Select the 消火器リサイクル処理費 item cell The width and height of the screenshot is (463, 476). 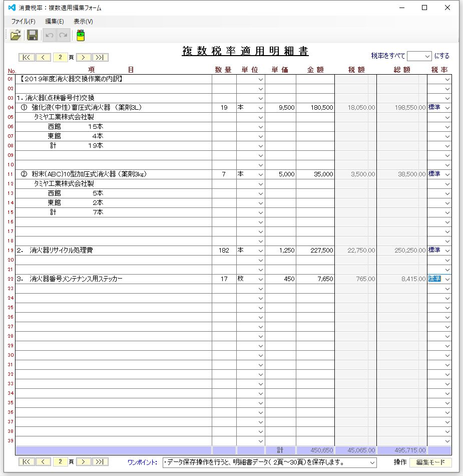point(114,251)
